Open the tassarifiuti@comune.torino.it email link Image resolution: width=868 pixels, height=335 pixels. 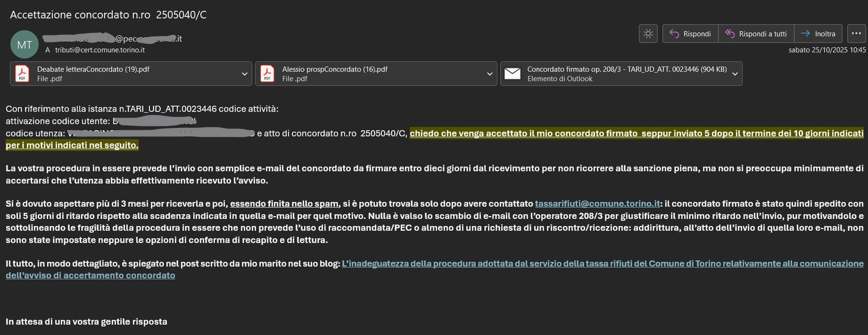[x=597, y=204]
